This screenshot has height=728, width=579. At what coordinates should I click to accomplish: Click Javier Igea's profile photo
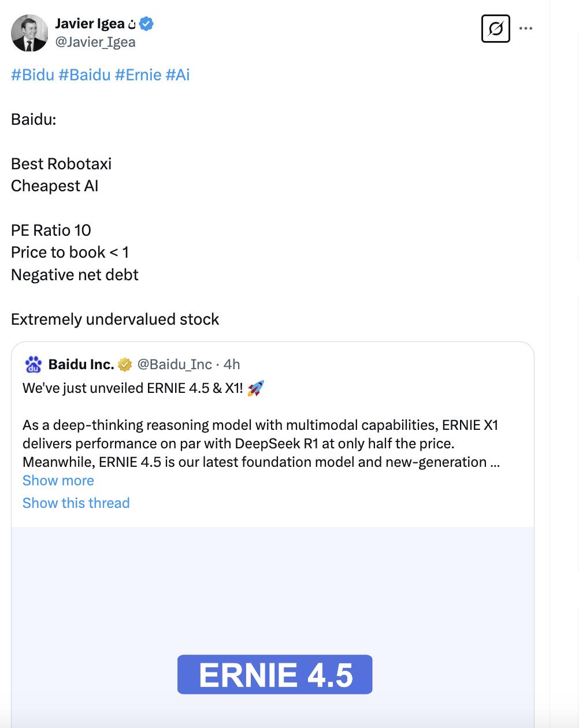29,33
